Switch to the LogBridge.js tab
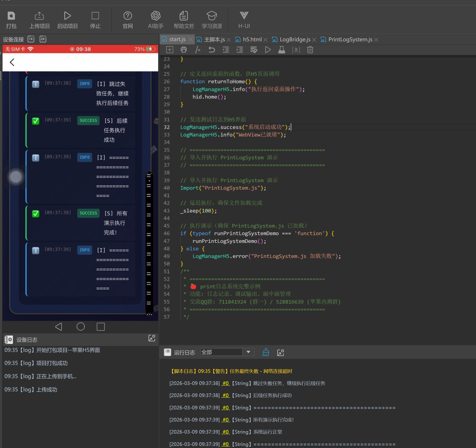Screen dimensions: 476x448 (x=295, y=40)
